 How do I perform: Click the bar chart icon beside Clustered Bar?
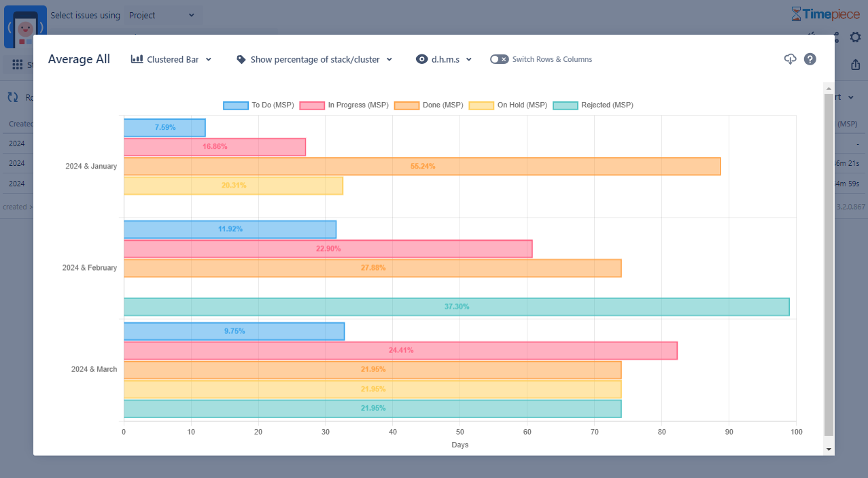(137, 59)
